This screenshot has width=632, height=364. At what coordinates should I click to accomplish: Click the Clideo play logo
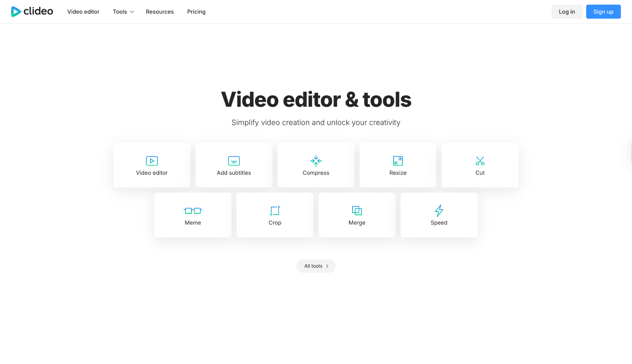(x=16, y=12)
